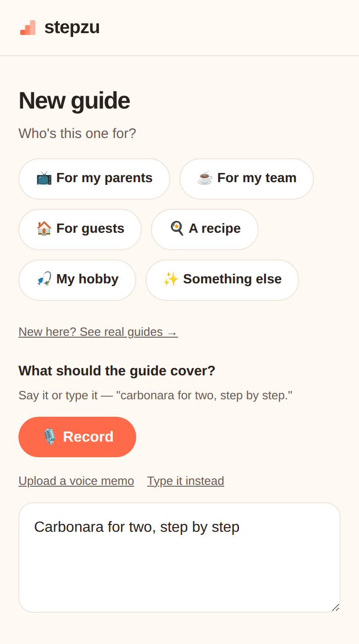This screenshot has width=359, height=644.
Task: Start recording with the Record button
Action: coord(77,437)
